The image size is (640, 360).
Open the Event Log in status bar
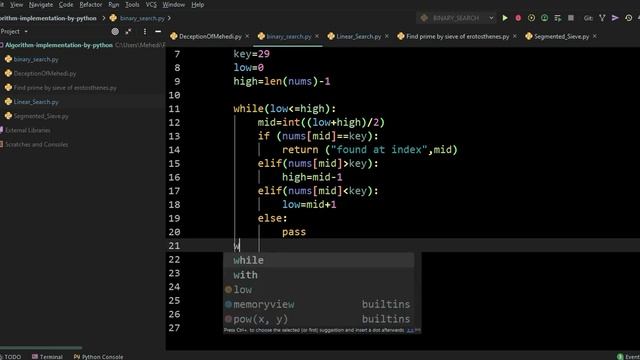629,357
